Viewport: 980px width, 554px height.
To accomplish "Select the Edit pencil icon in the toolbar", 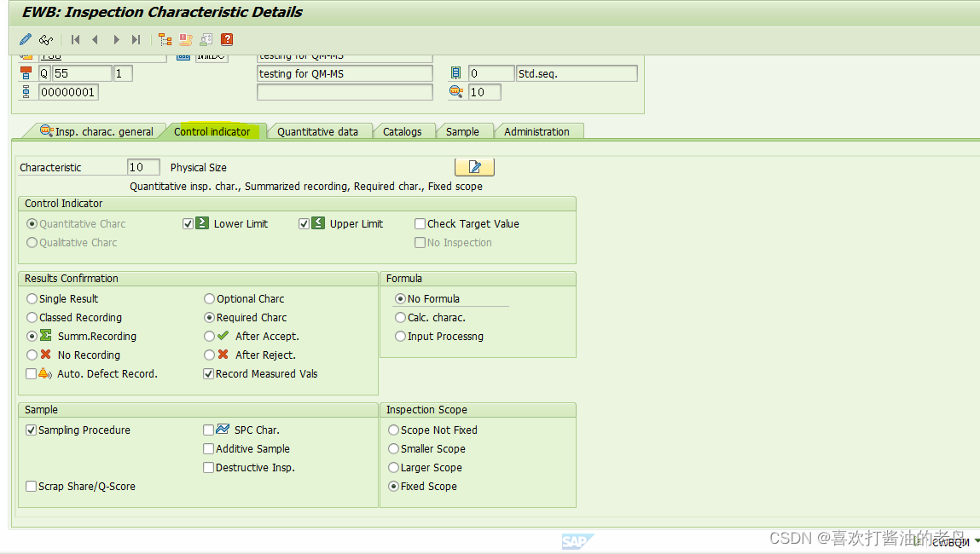I will pyautogui.click(x=25, y=39).
